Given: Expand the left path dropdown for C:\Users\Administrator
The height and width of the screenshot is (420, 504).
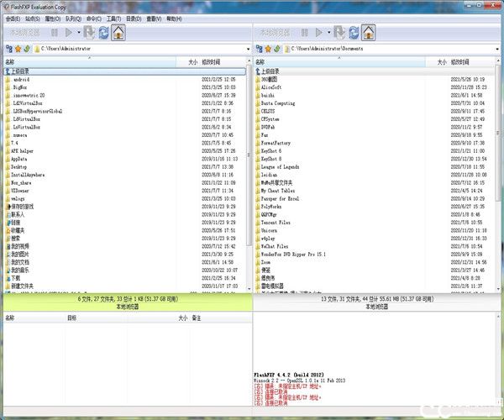Looking at the screenshot, I should coord(245,49).
